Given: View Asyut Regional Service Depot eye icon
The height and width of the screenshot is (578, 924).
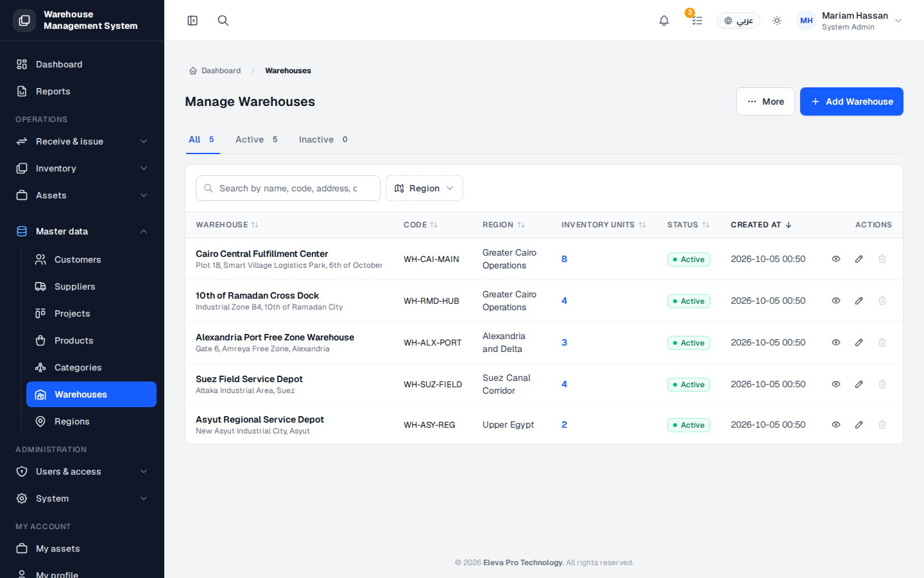Looking at the screenshot, I should click(836, 425).
